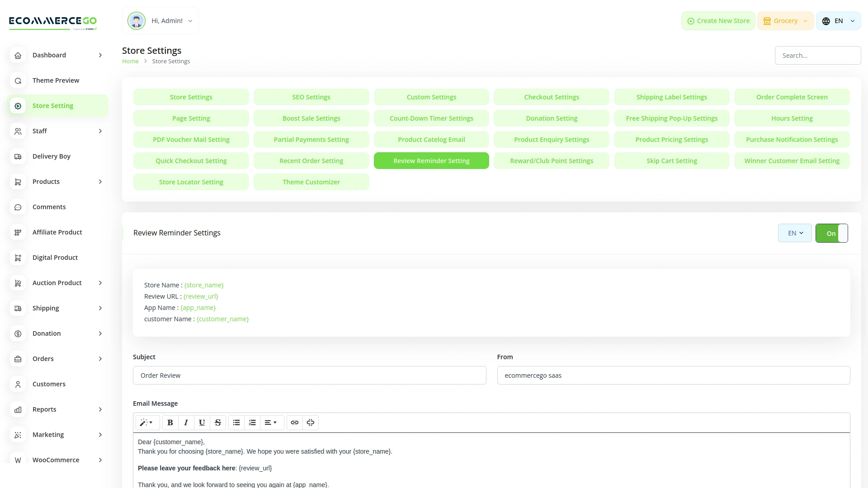Apply italic formatting in the message toolbar

pyautogui.click(x=186, y=422)
